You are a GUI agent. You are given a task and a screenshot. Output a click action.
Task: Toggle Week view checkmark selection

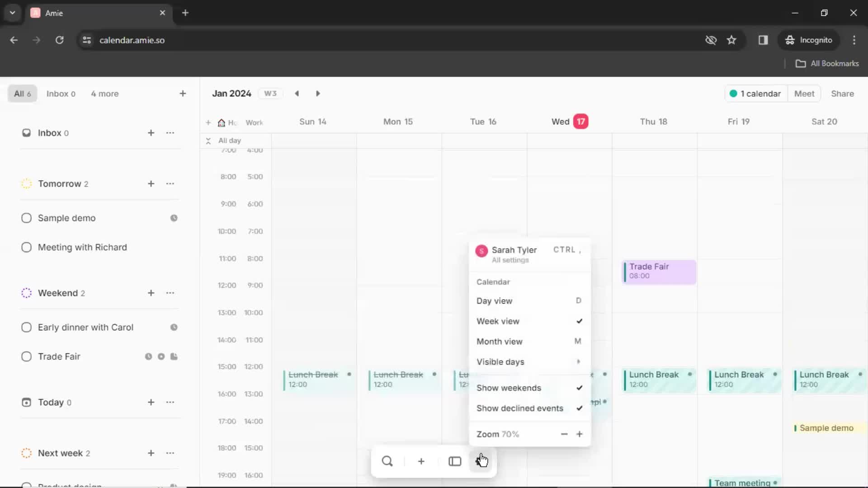pyautogui.click(x=579, y=321)
